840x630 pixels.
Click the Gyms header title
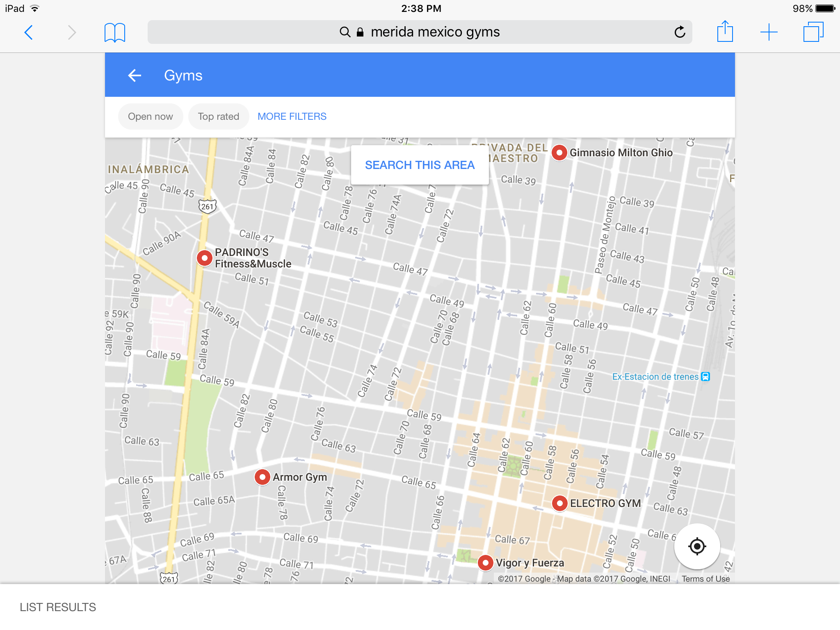183,75
